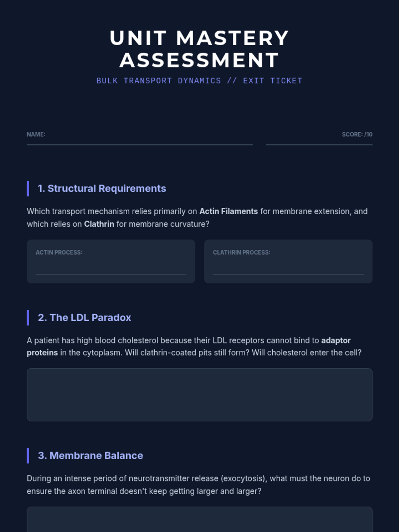Click The LDL Paradox heading
Screen dimensions: 399x532
click(x=84, y=318)
